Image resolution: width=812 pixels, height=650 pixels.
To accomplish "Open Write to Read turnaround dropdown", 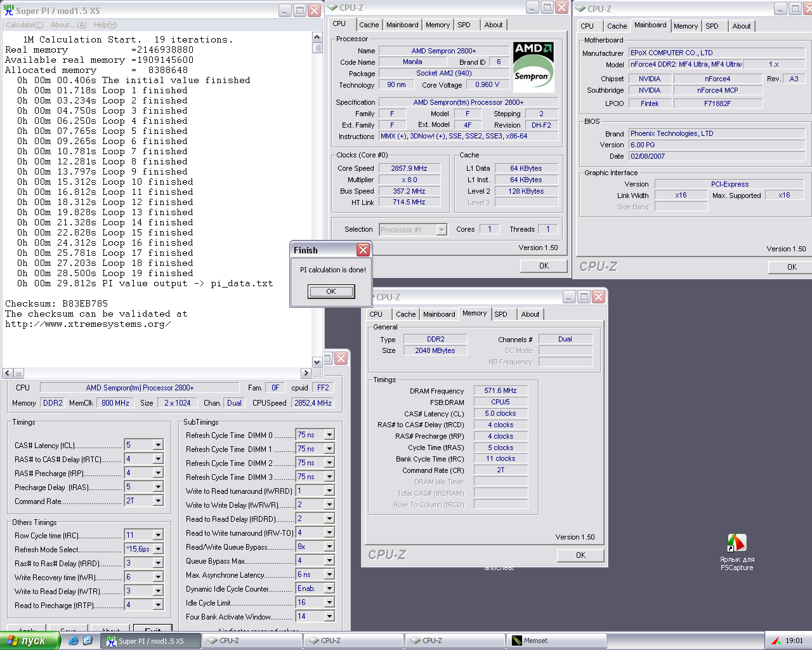I will (329, 491).
